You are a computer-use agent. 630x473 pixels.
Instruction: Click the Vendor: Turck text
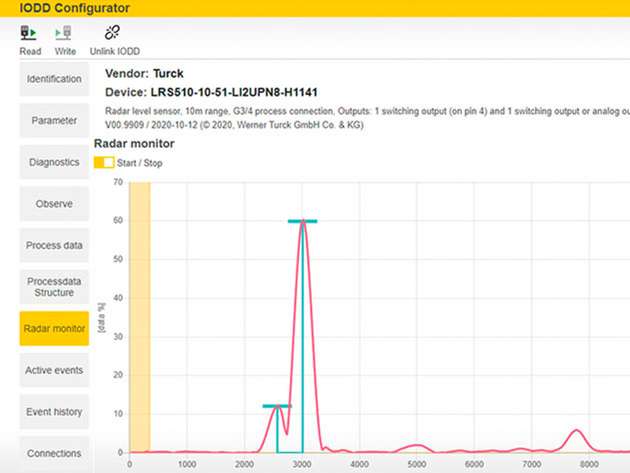[x=144, y=74]
